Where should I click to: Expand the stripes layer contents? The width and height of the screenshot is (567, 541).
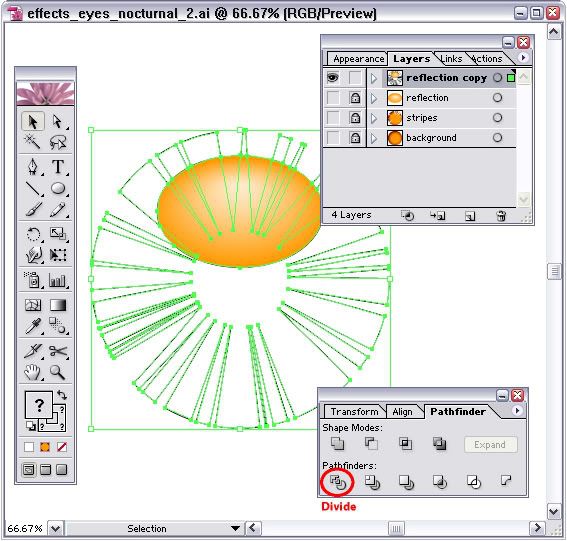tap(374, 118)
